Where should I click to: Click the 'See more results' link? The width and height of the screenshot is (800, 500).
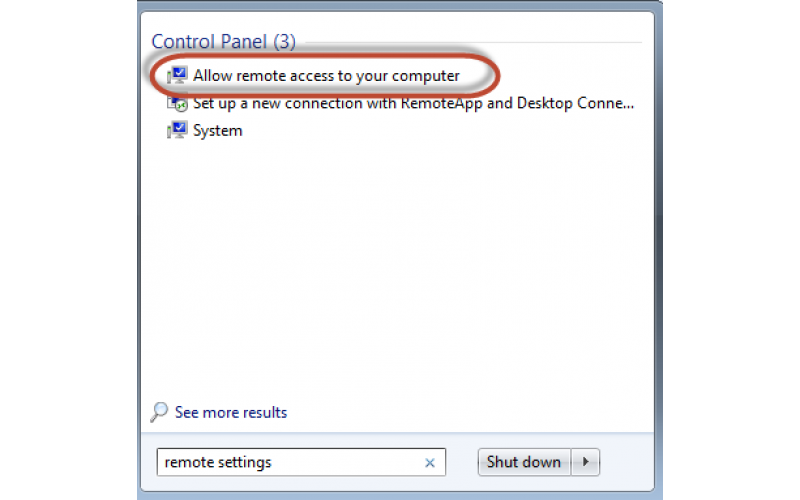coord(231,412)
